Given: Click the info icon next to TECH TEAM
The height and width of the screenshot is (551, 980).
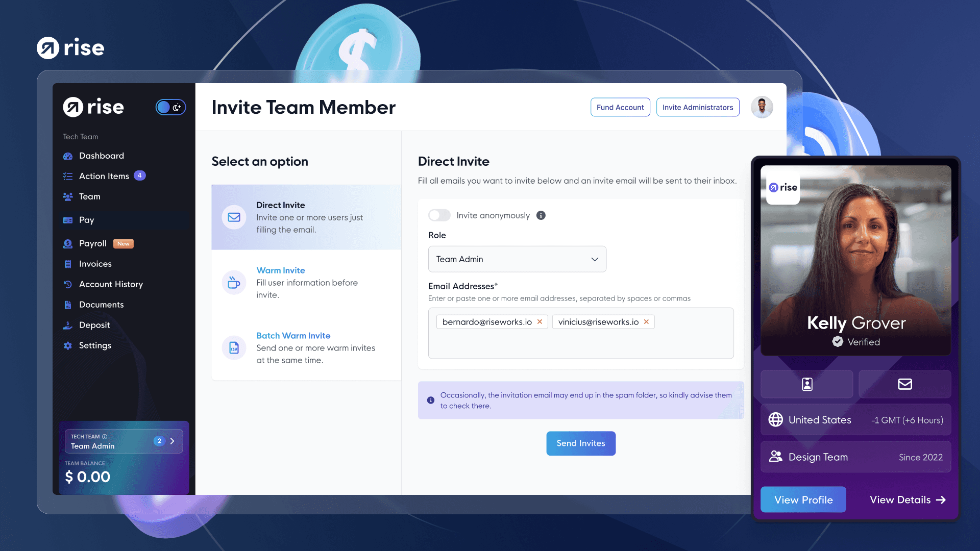Looking at the screenshot, I should [105, 437].
